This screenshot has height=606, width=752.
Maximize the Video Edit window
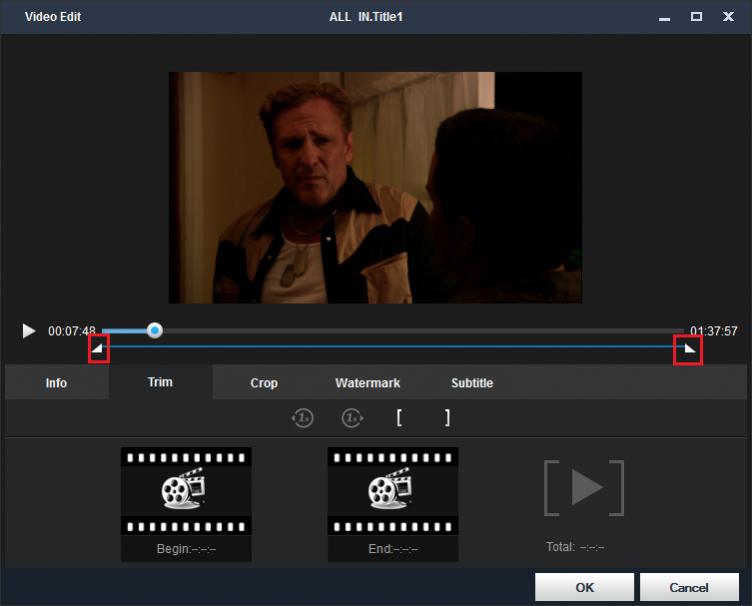pyautogui.click(x=696, y=17)
